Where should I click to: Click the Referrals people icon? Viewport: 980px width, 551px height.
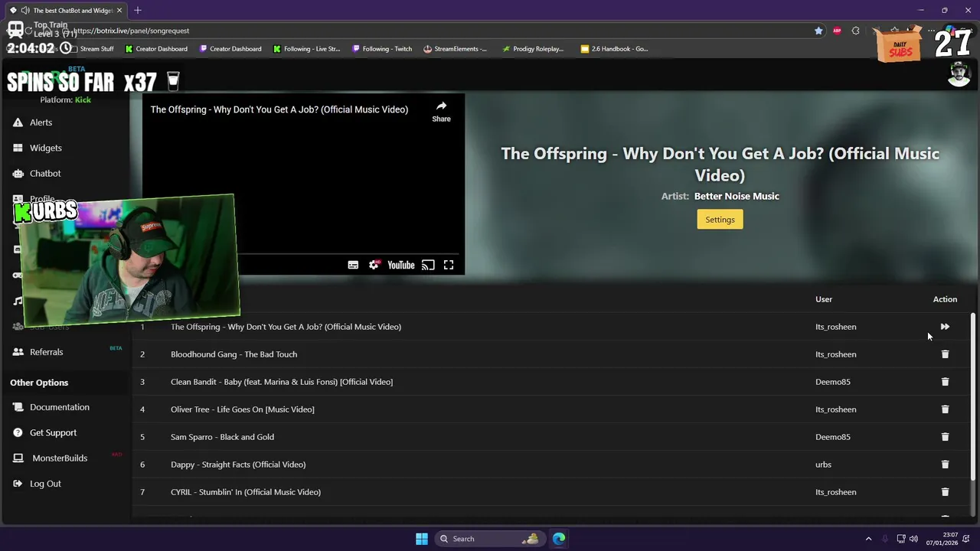click(x=18, y=352)
